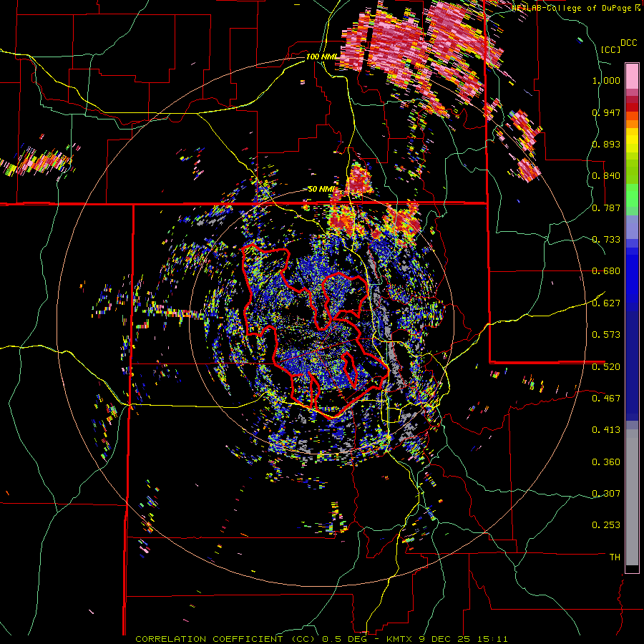
Task: Click the 0.520 scale value
Action: pyautogui.click(x=606, y=366)
